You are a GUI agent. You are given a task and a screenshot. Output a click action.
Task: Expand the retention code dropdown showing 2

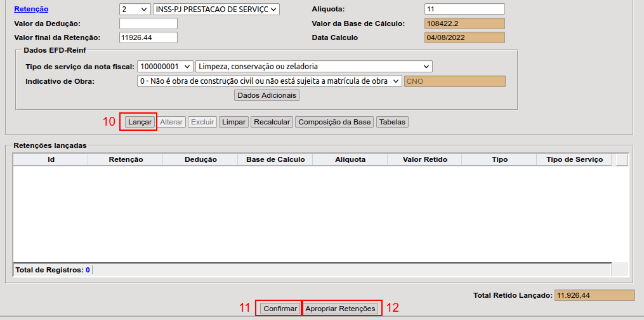pyautogui.click(x=135, y=10)
